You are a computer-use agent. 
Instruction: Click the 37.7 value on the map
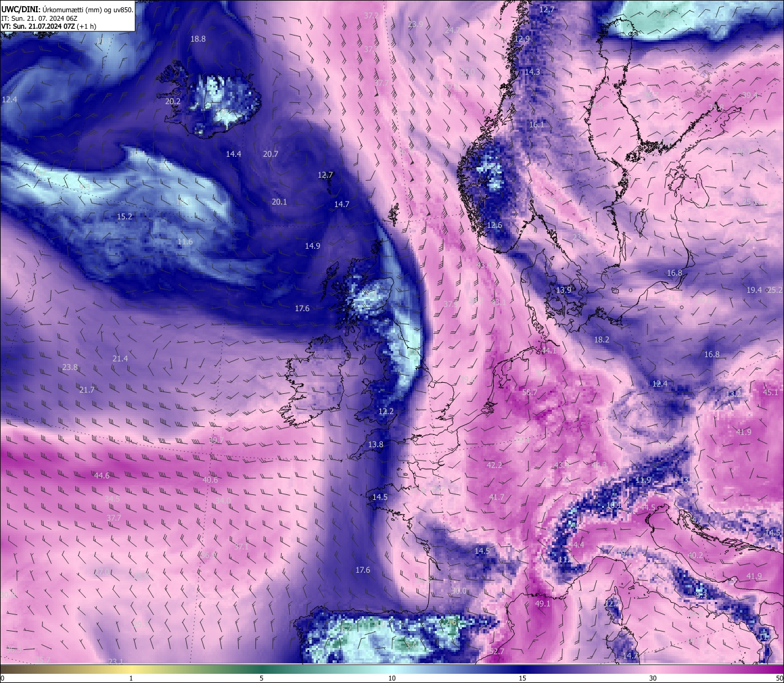(114, 518)
